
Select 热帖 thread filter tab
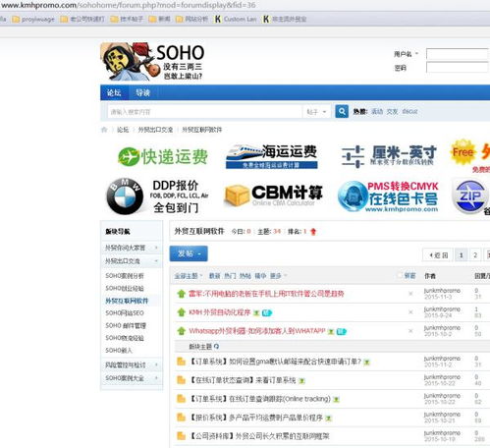pos(245,276)
